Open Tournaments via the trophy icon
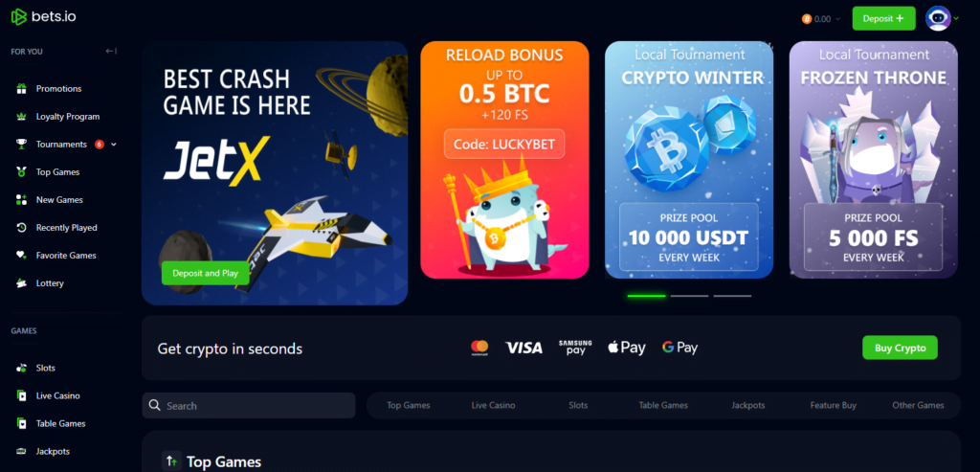The height and width of the screenshot is (472, 980). (x=21, y=145)
